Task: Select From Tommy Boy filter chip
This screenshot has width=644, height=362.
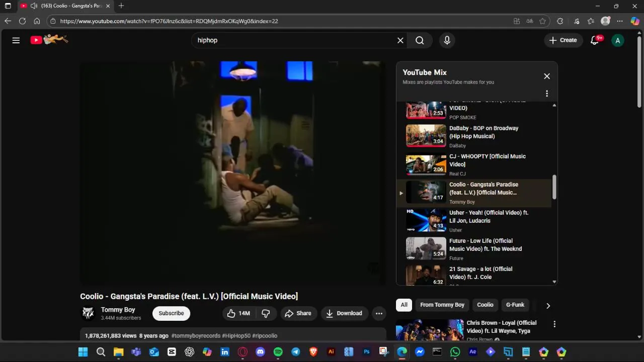Action: pos(442,305)
